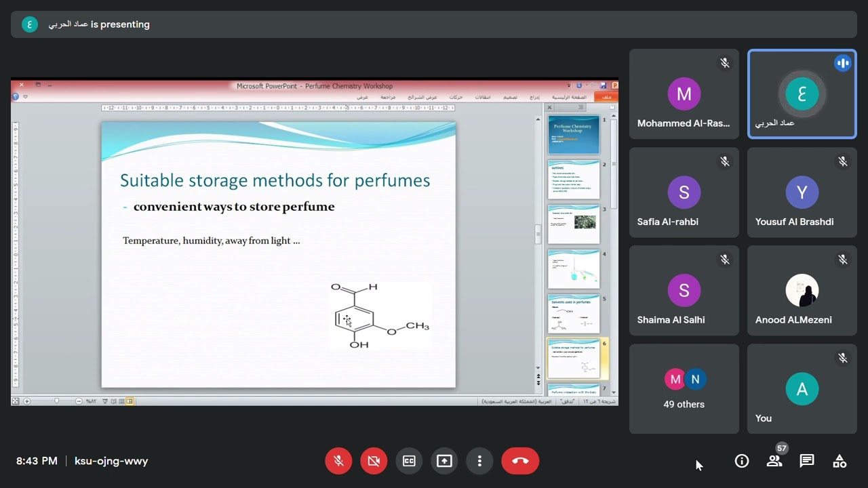The height and width of the screenshot is (488, 868).
Task: Open the 49 others tile
Action: [684, 389]
